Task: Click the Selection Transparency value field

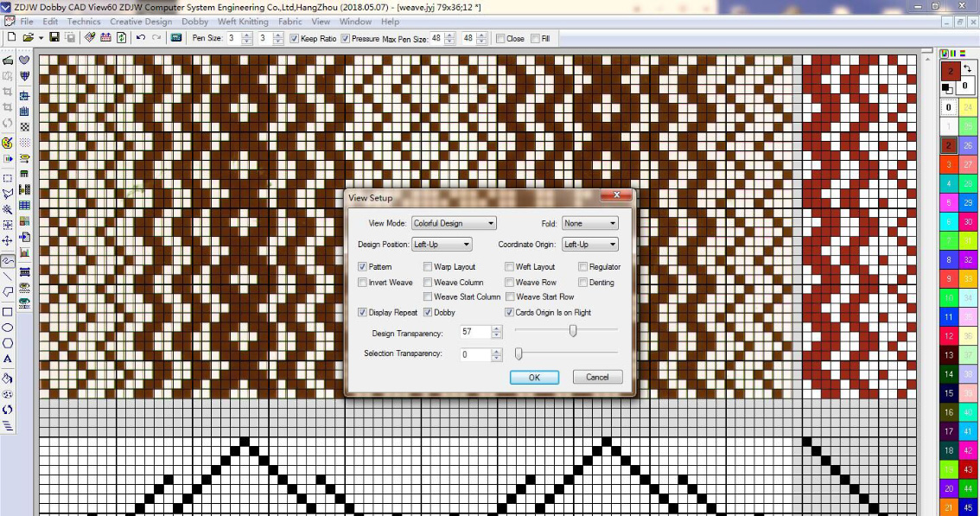Action: click(x=474, y=354)
